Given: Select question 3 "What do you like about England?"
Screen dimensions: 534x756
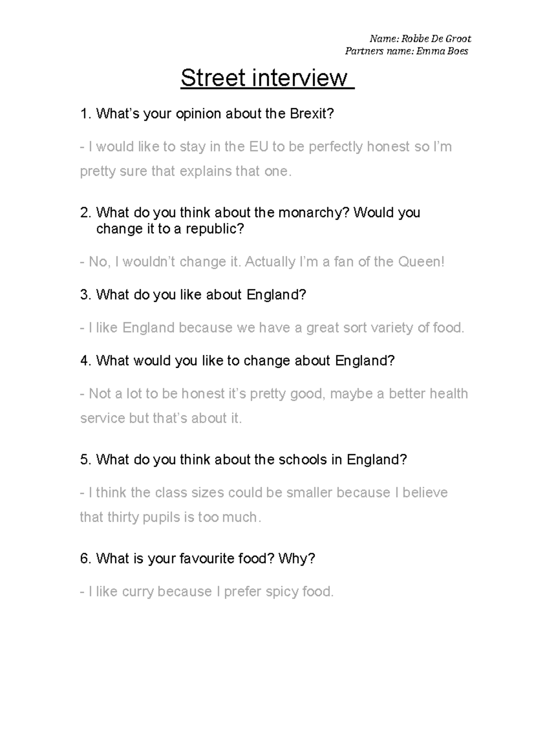Looking at the screenshot, I should pyautogui.click(x=193, y=295).
